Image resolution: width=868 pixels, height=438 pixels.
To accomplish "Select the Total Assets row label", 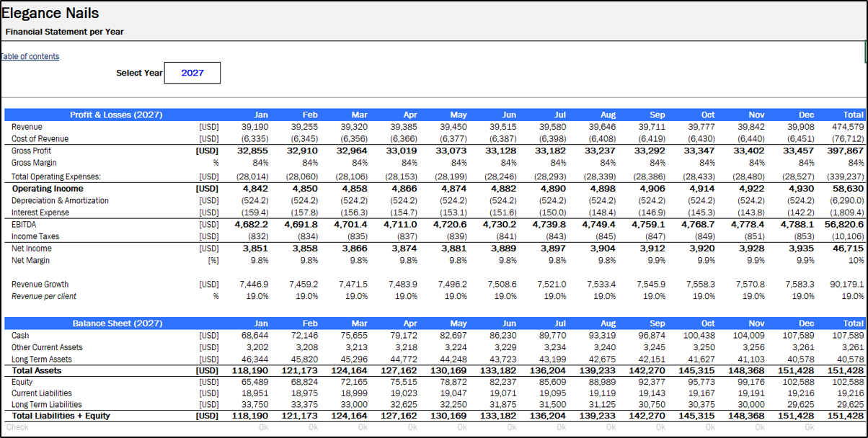I will pos(36,370).
